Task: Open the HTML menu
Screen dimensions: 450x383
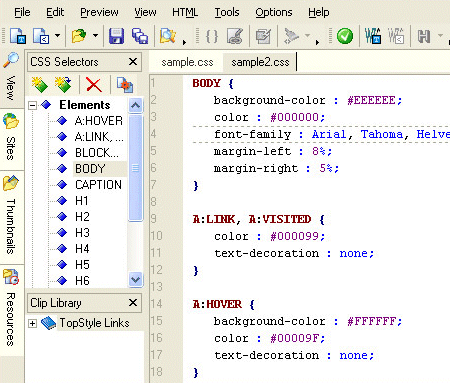Action: (x=185, y=12)
